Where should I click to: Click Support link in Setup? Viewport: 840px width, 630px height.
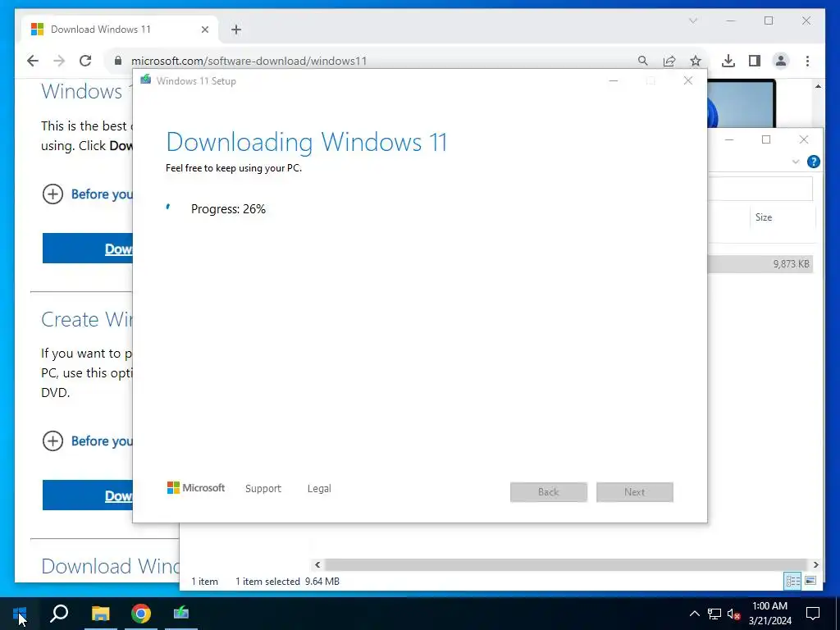[x=263, y=489]
